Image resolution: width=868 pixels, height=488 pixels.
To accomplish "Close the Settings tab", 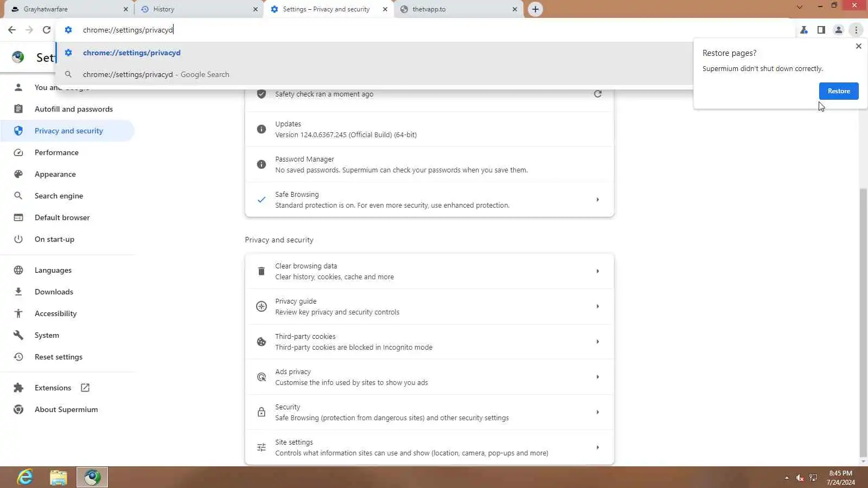I will [x=385, y=9].
